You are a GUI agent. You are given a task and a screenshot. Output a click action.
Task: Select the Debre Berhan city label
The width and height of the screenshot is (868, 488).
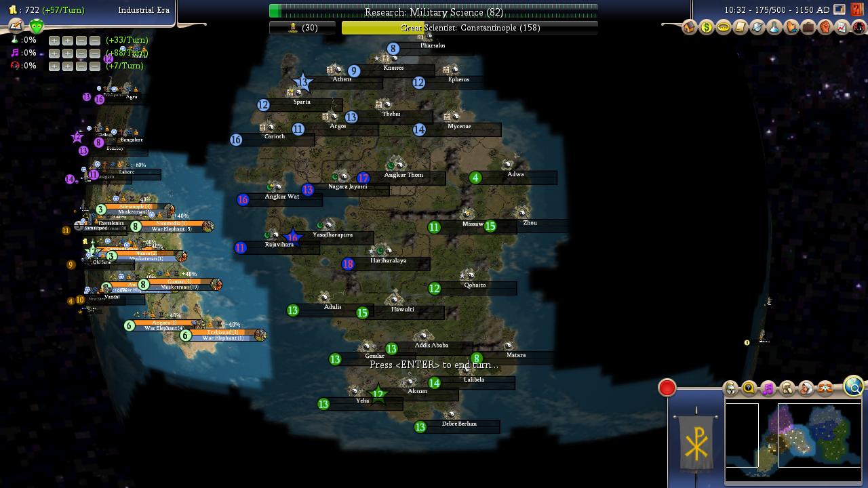coord(459,424)
